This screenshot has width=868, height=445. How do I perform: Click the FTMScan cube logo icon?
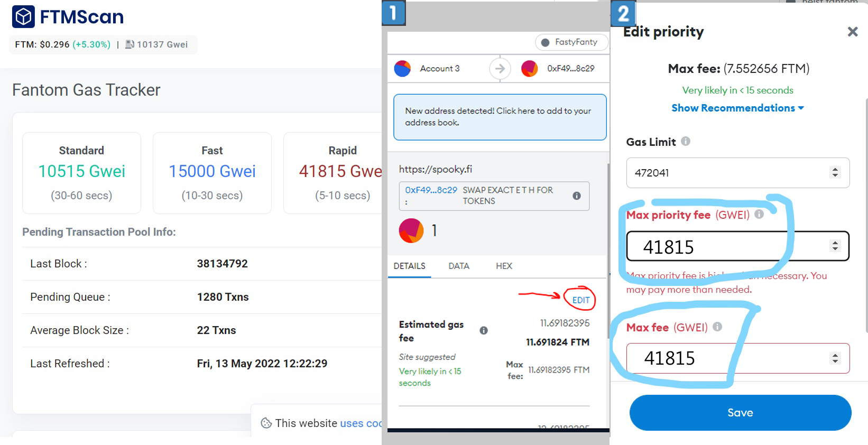click(23, 17)
